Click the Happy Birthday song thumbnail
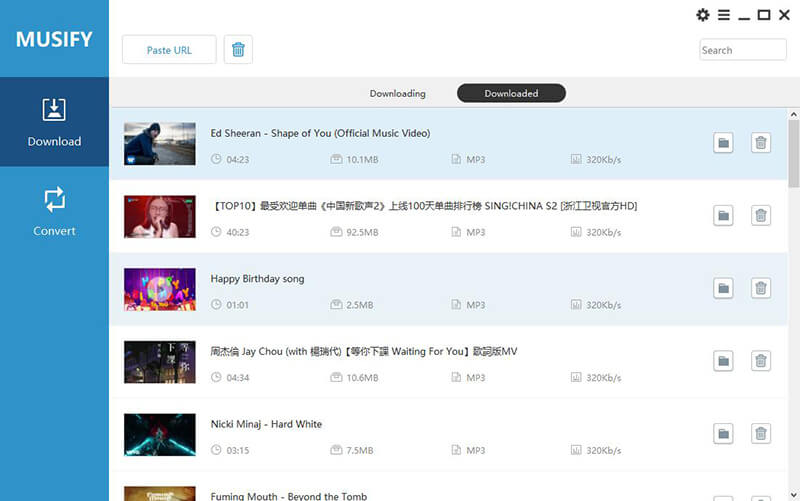This screenshot has height=501, width=800. tap(160, 289)
